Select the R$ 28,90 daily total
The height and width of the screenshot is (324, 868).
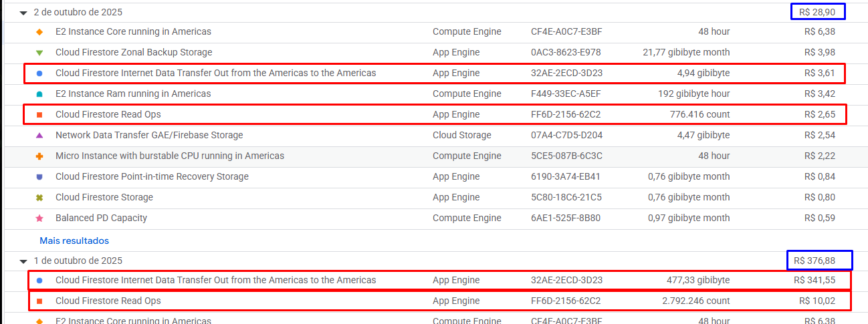(817, 12)
